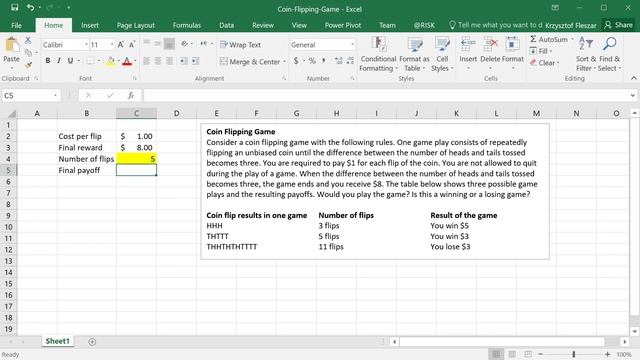Apply the yellow fill color
Screen dimensions: 640x360
(x=111, y=61)
